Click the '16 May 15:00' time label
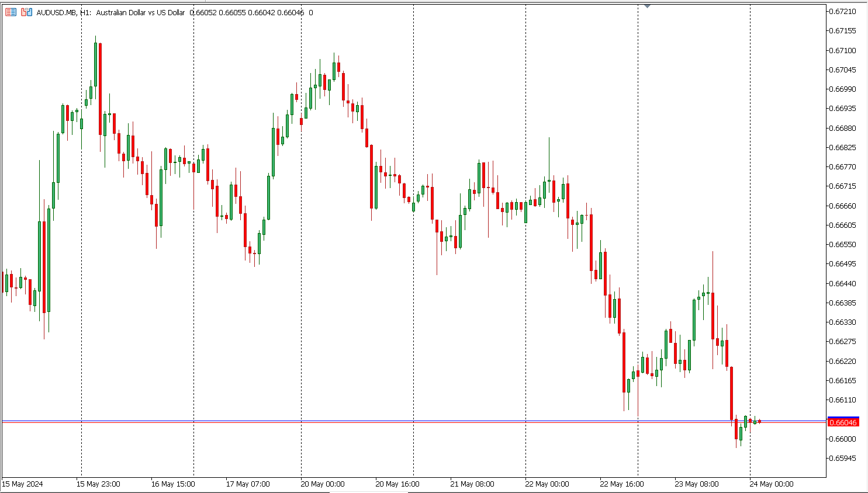The image size is (868, 493). coord(173,484)
